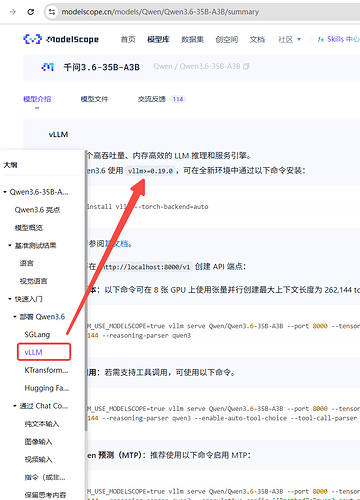This screenshot has width=360, height=500.
Task: Jump to SGLang outline entry
Action: coord(37,334)
